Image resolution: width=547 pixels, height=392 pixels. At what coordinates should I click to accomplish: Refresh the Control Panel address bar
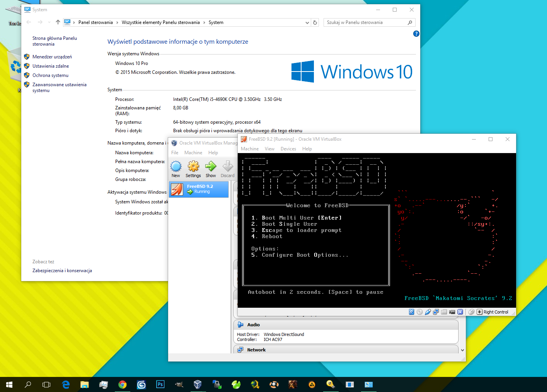(x=315, y=22)
